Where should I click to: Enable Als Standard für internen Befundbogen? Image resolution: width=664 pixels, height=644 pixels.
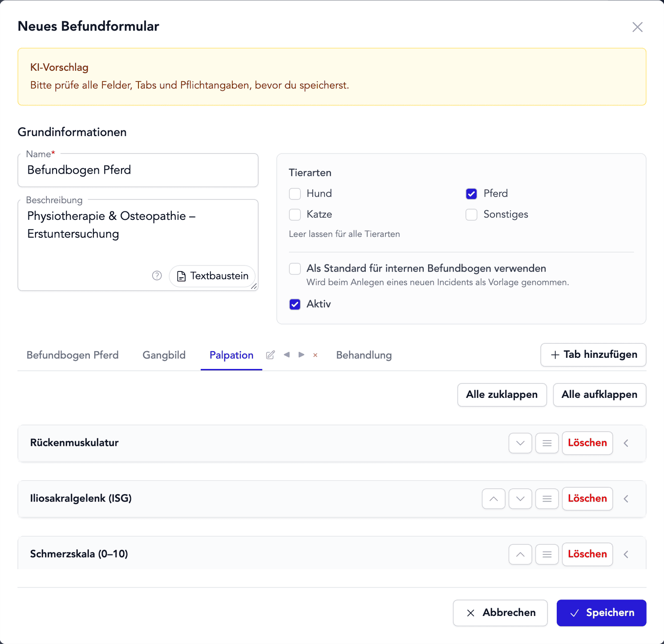[295, 268]
